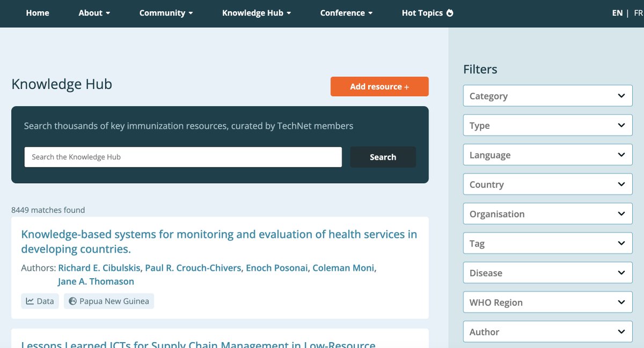This screenshot has width=644, height=348.
Task: Click the 8449 matches found text
Action: click(48, 210)
